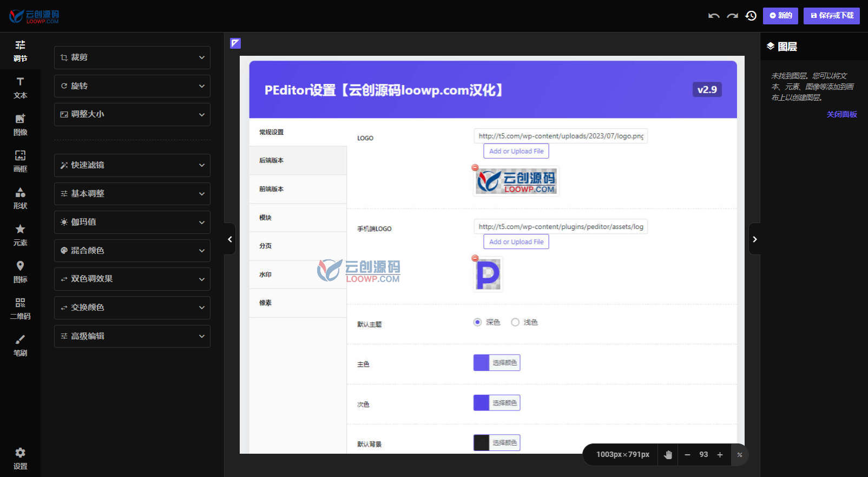
Task: Click the zoom value 93 field
Action: (x=703, y=455)
